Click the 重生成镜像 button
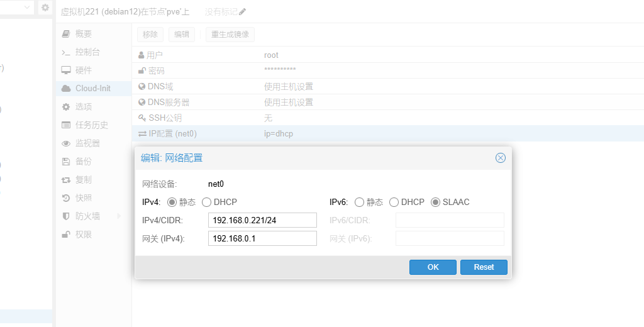The image size is (644, 327). click(x=230, y=35)
